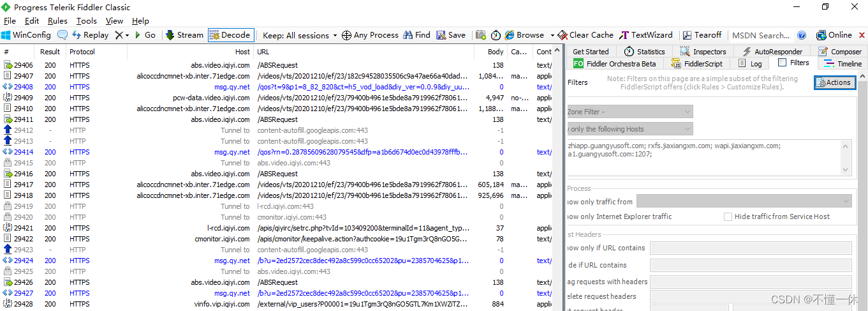Select session 29409 row
The width and height of the screenshot is (868, 311).
277,98
